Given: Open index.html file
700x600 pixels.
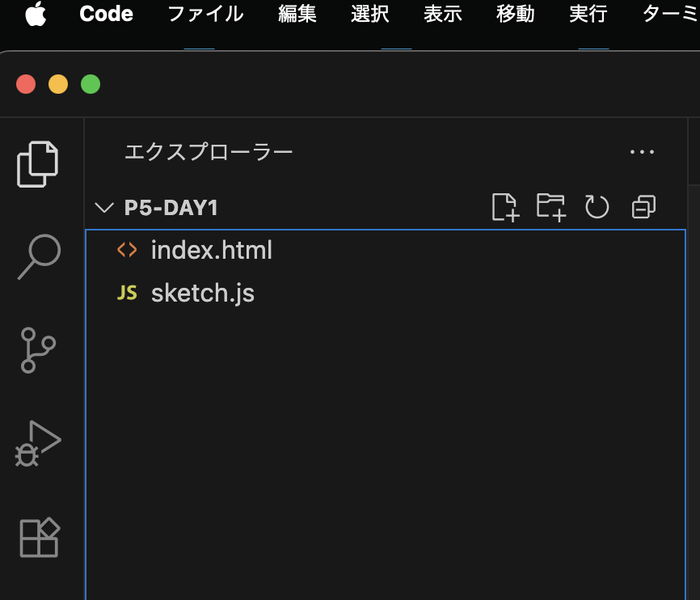Looking at the screenshot, I should tap(211, 251).
